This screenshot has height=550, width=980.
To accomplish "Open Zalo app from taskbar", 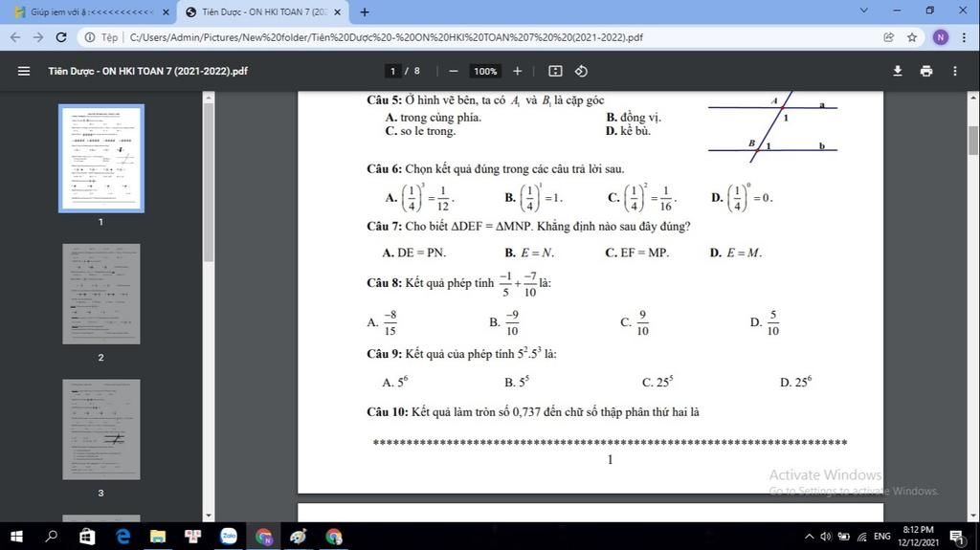I will point(229,537).
